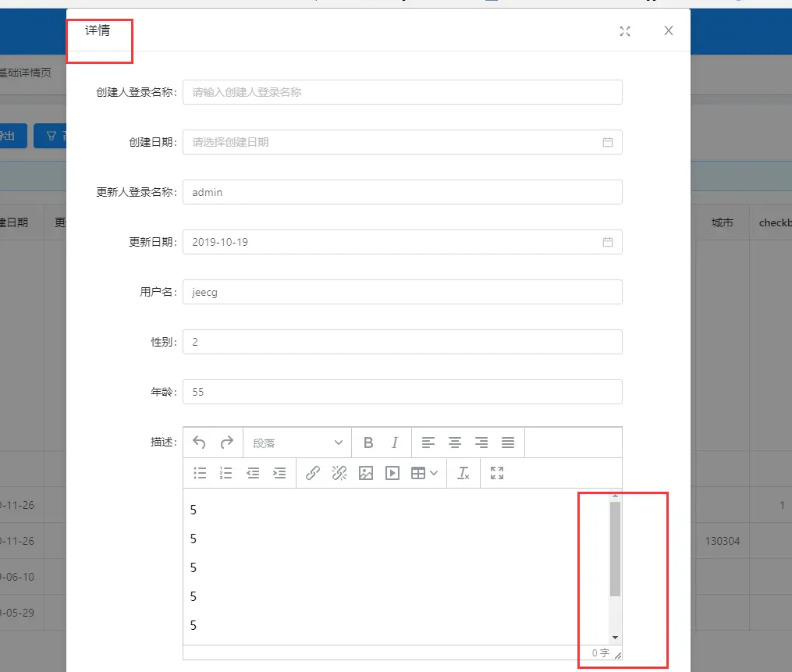792x672 pixels.
Task: Click the gender field showing 2
Action: 402,342
